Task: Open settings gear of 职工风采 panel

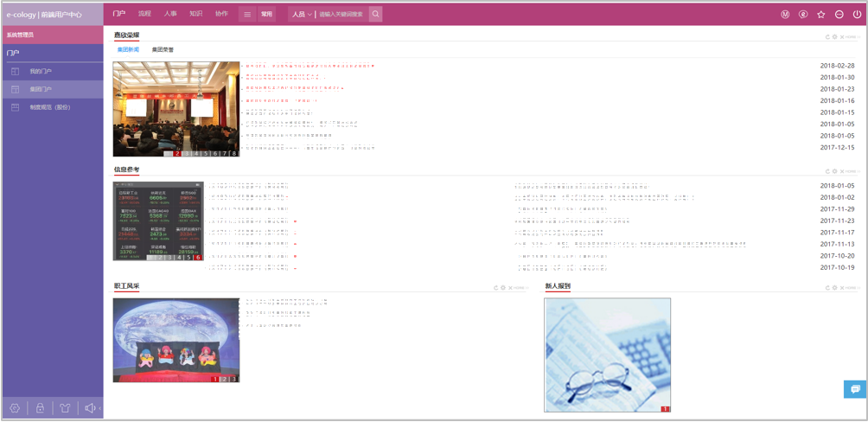Action: (x=503, y=288)
